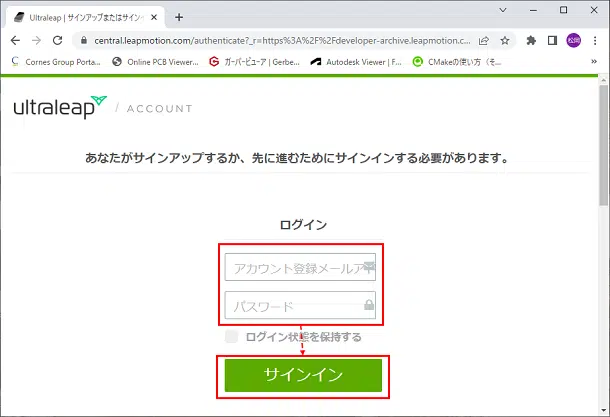Select the Ultraleap browser tab

tap(80, 16)
